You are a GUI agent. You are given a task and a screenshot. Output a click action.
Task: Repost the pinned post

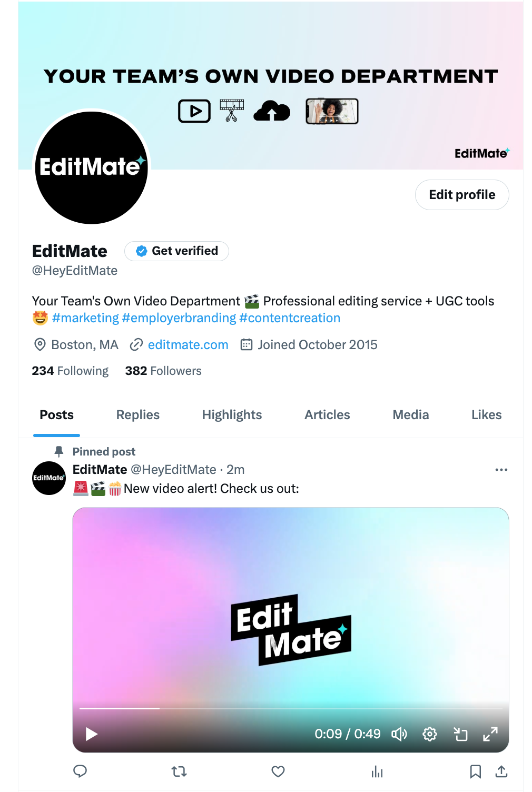(x=179, y=771)
